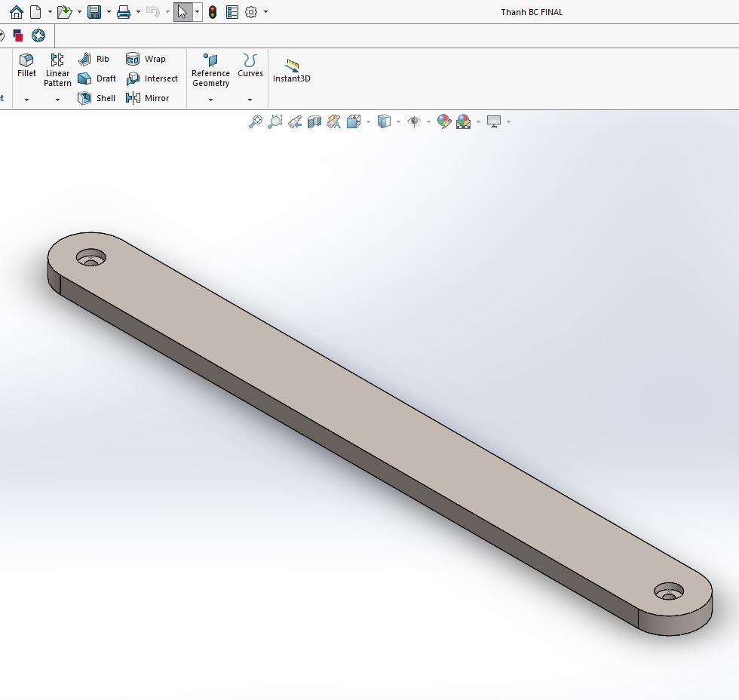Open Options gear icon
The width and height of the screenshot is (739, 700).
251,12
